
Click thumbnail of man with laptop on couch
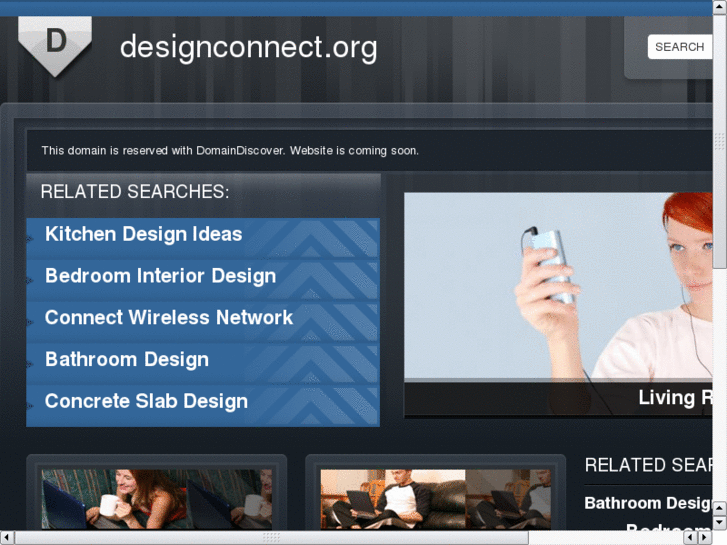click(x=436, y=500)
